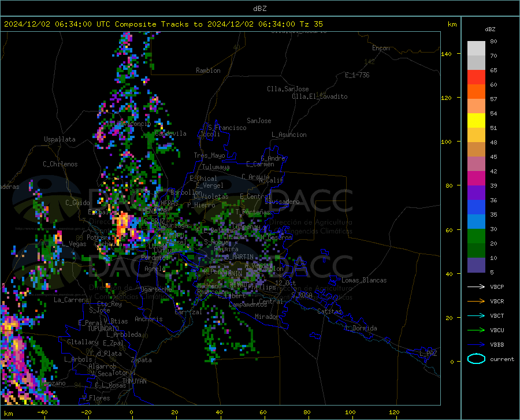Click the cyan VBCT arrow legend icon
This screenshot has height=420, width=520.
(476, 315)
